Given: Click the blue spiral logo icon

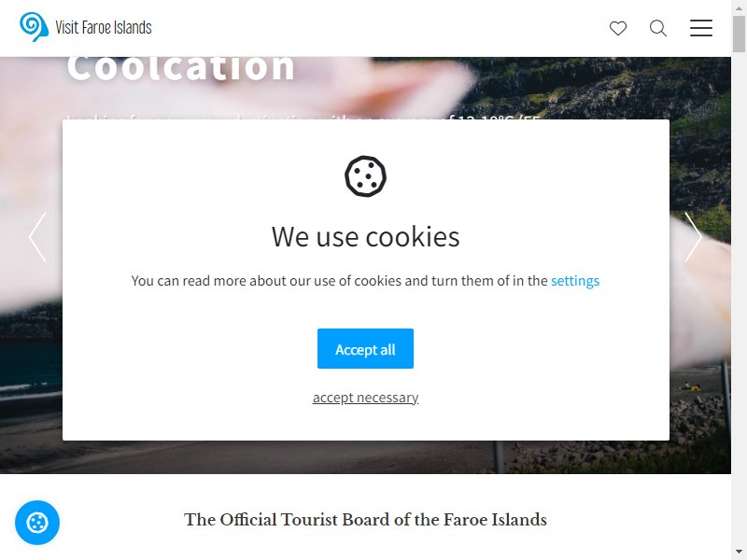Looking at the screenshot, I should (34, 27).
